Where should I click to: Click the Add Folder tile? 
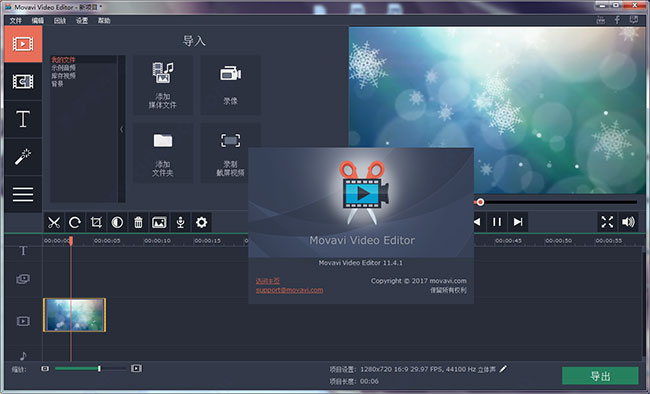tap(163, 153)
